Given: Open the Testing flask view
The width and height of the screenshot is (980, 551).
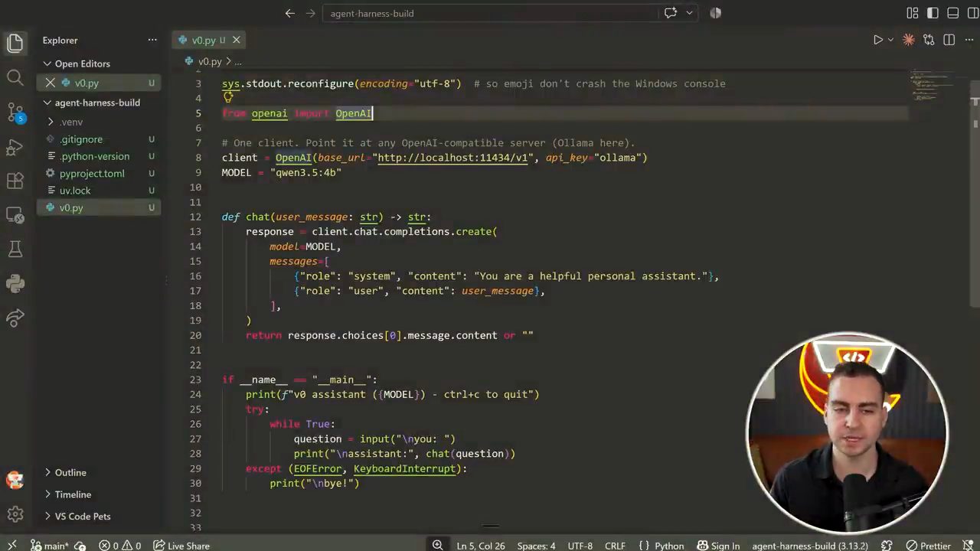Looking at the screenshot, I should pyautogui.click(x=15, y=249).
